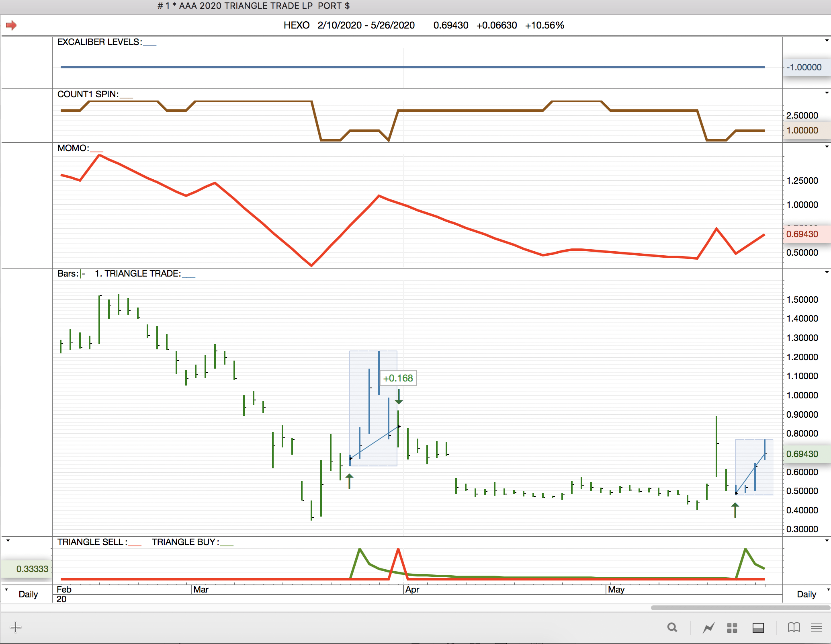Click the magnifying glass search icon

[672, 628]
